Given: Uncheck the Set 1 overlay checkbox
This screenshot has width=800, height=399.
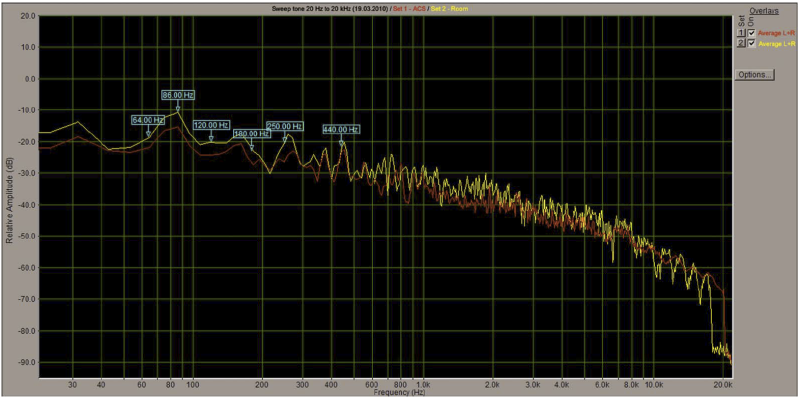Looking at the screenshot, I should point(751,33).
